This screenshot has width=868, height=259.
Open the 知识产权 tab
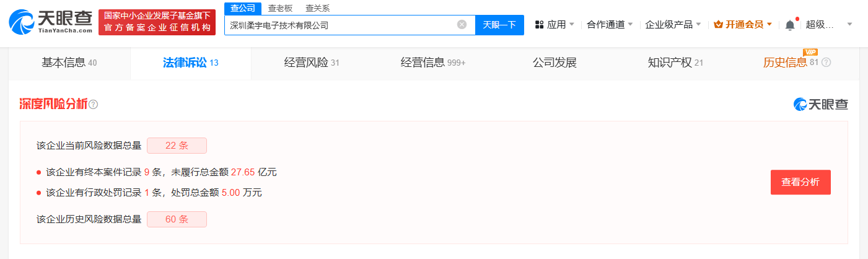point(675,63)
